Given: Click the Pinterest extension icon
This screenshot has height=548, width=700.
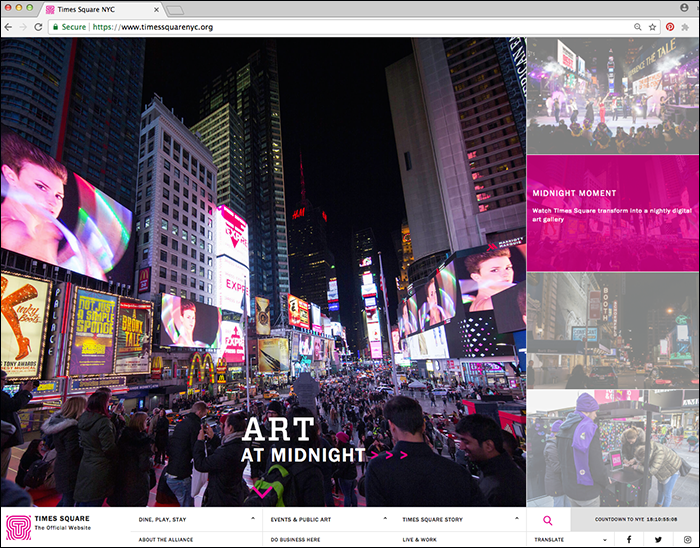Looking at the screenshot, I should click(670, 27).
